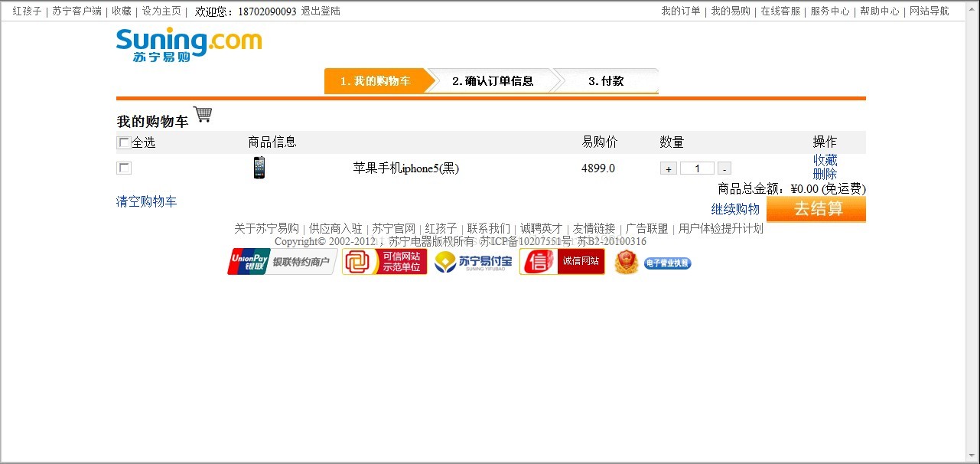980x464 pixels.
Task: Click 收藏 for the iPhone5 item
Action: [825, 160]
